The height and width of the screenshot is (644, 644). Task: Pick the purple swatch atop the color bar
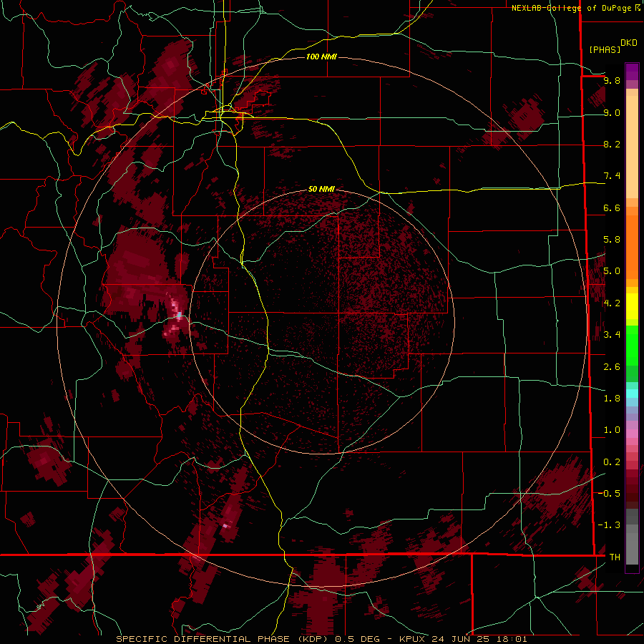click(x=632, y=72)
